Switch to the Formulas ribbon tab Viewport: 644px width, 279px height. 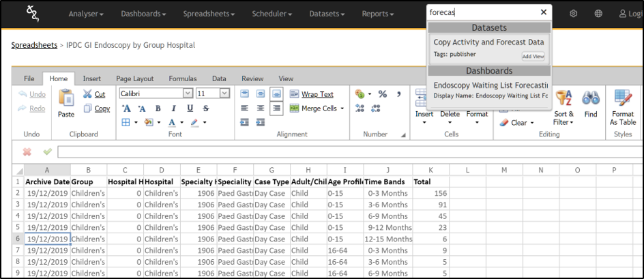pos(183,78)
